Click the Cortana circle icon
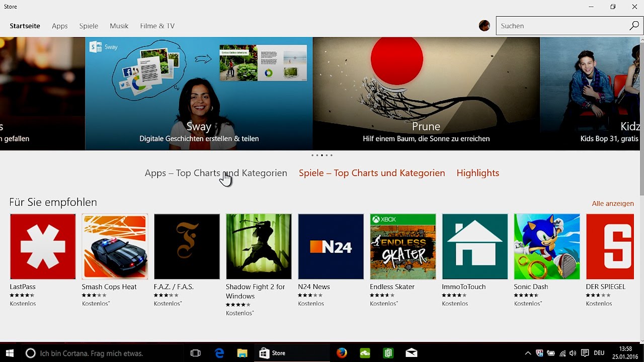The height and width of the screenshot is (362, 644). [x=30, y=353]
